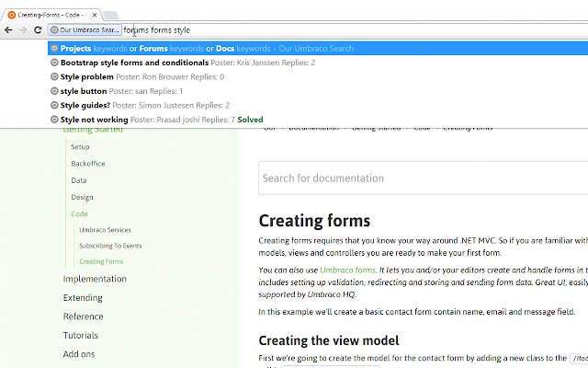Open Subscribing To Events in the sidebar
This screenshot has width=588, height=368.
point(110,246)
